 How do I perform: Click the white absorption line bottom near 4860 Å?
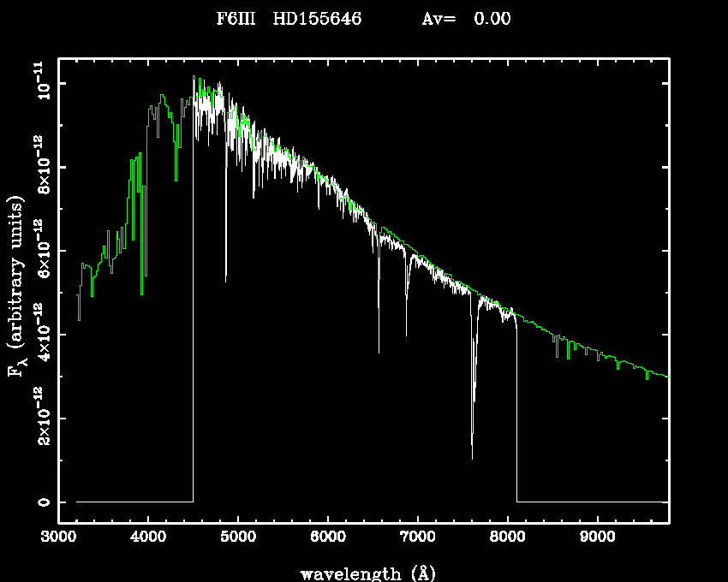coord(226,279)
